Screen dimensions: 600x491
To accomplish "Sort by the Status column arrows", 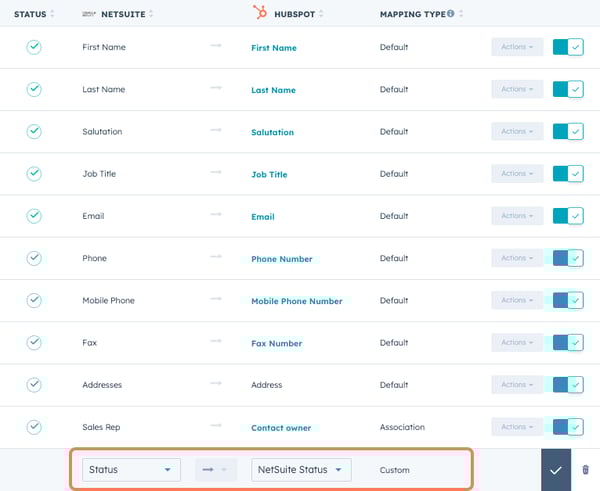I will point(52,14).
